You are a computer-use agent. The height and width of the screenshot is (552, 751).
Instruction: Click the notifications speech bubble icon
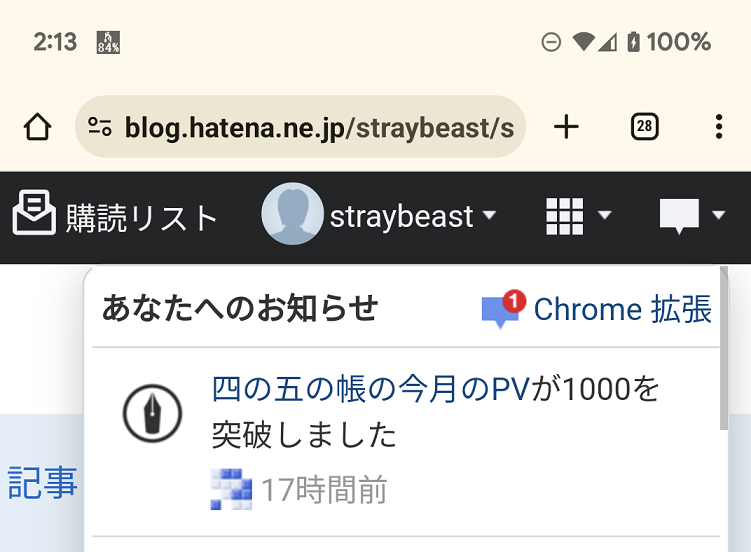[x=679, y=216]
